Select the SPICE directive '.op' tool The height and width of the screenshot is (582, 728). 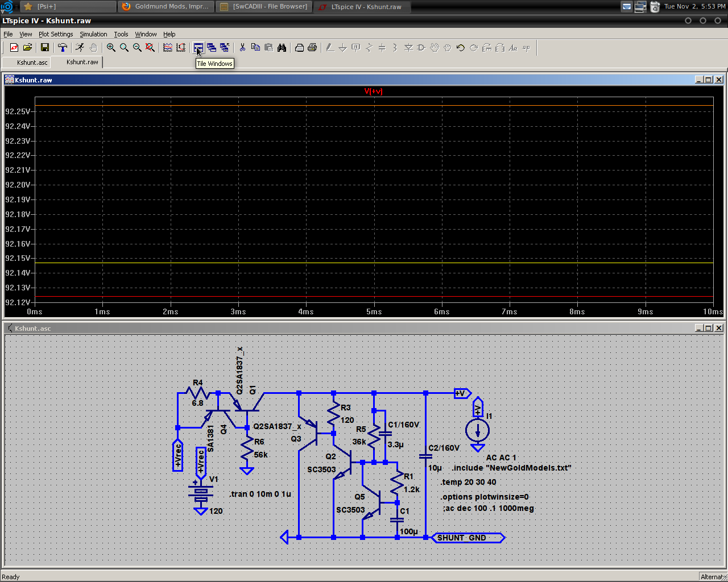[x=526, y=48]
